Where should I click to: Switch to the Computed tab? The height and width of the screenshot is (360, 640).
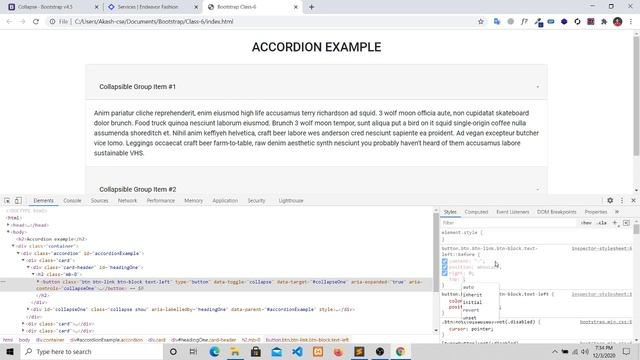[x=476, y=212]
